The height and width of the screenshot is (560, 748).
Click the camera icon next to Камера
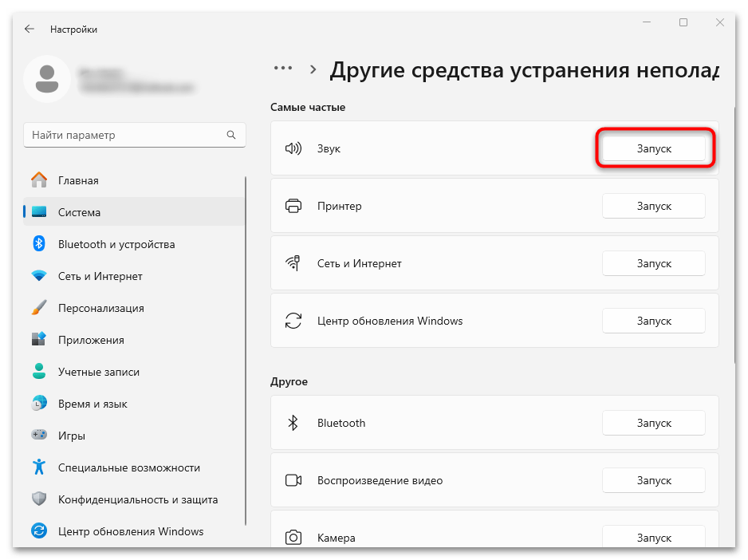pyautogui.click(x=293, y=538)
